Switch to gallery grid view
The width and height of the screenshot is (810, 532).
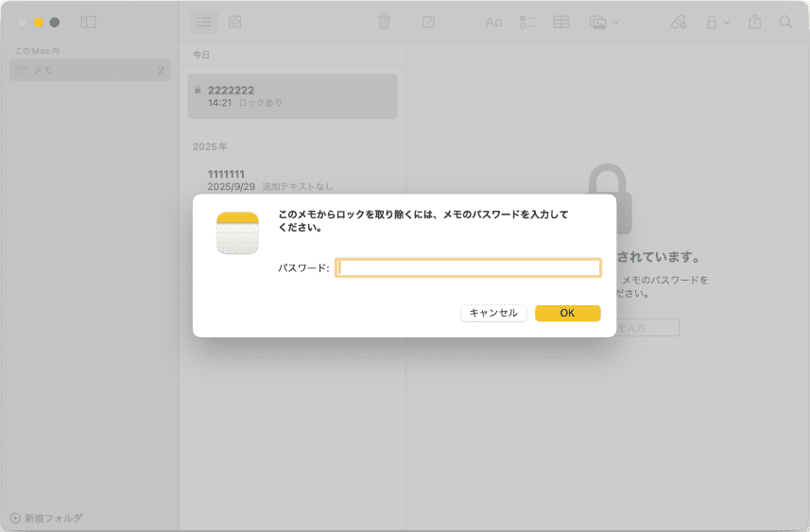click(235, 22)
